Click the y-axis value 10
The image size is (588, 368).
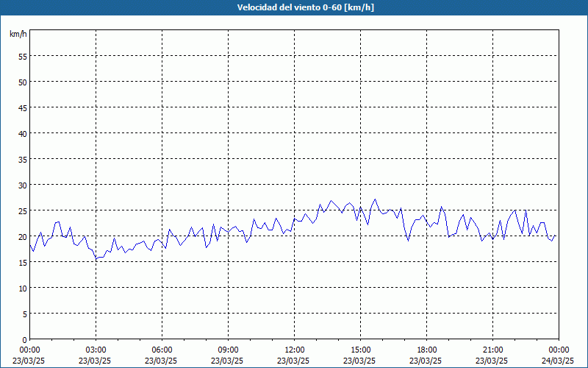(x=23, y=288)
